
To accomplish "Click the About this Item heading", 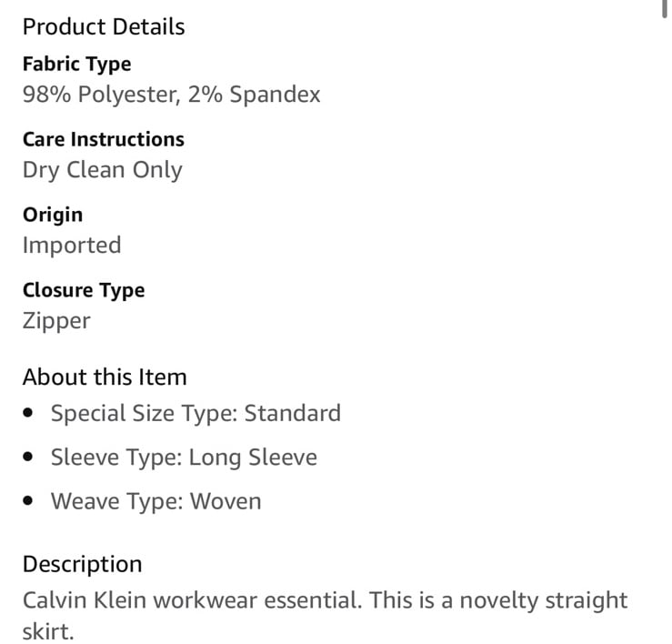I will tap(105, 377).
